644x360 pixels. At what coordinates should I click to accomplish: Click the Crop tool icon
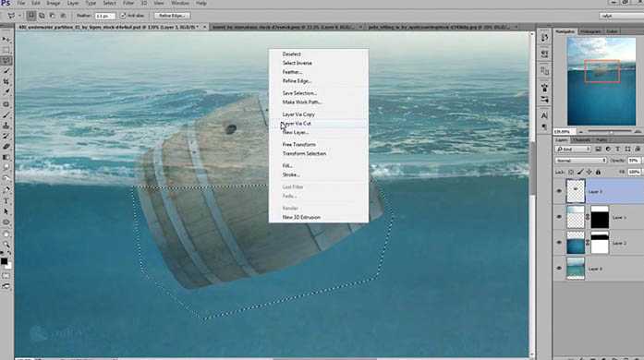point(6,81)
